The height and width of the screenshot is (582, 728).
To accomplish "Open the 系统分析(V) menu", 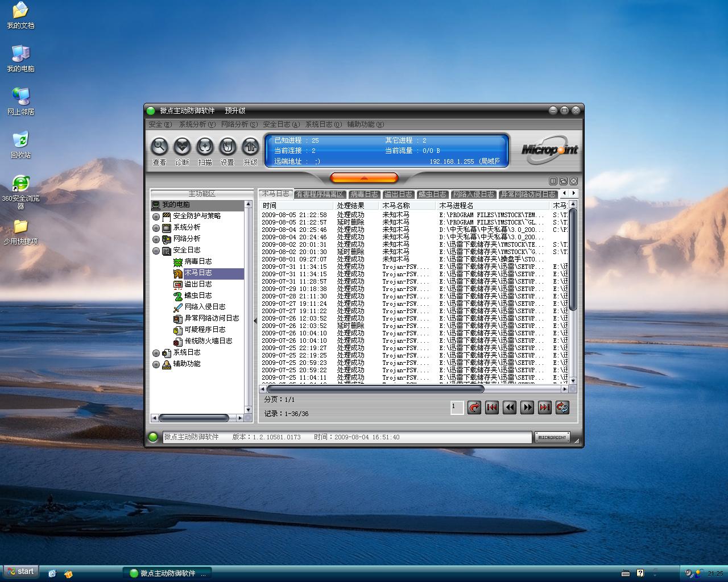I will tap(197, 124).
